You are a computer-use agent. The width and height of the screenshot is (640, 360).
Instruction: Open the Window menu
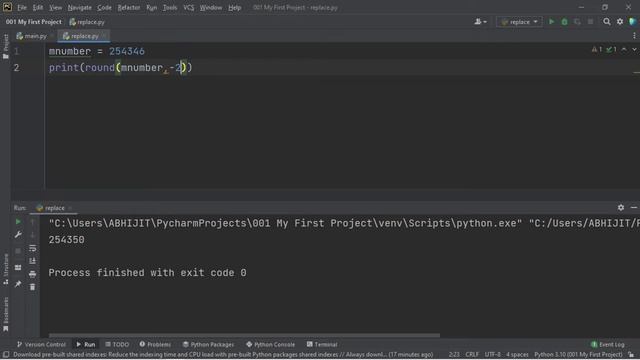[x=211, y=7]
